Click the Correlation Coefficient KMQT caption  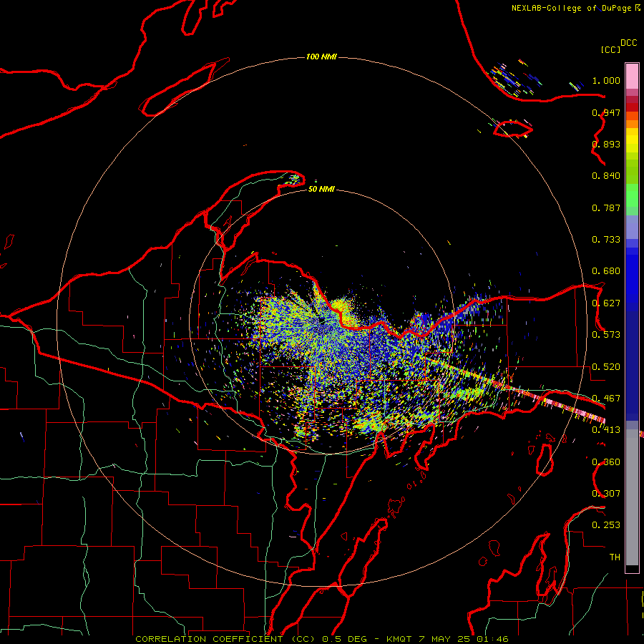pos(321,639)
